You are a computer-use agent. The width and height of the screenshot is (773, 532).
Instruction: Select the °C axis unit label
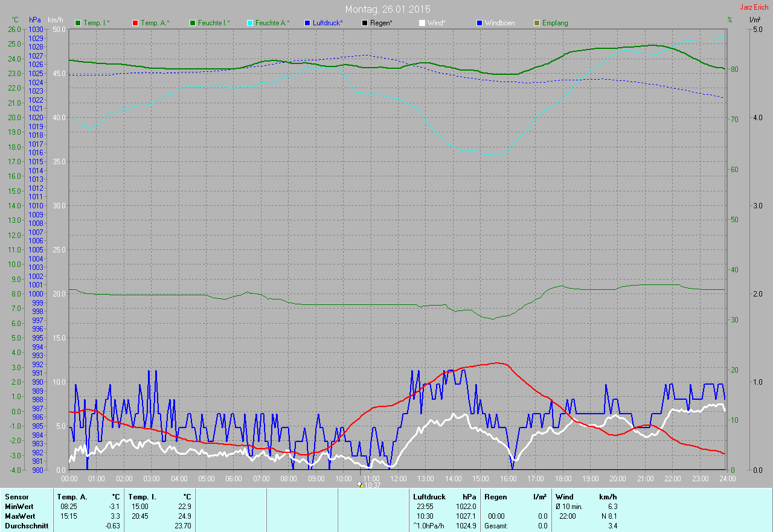point(15,20)
